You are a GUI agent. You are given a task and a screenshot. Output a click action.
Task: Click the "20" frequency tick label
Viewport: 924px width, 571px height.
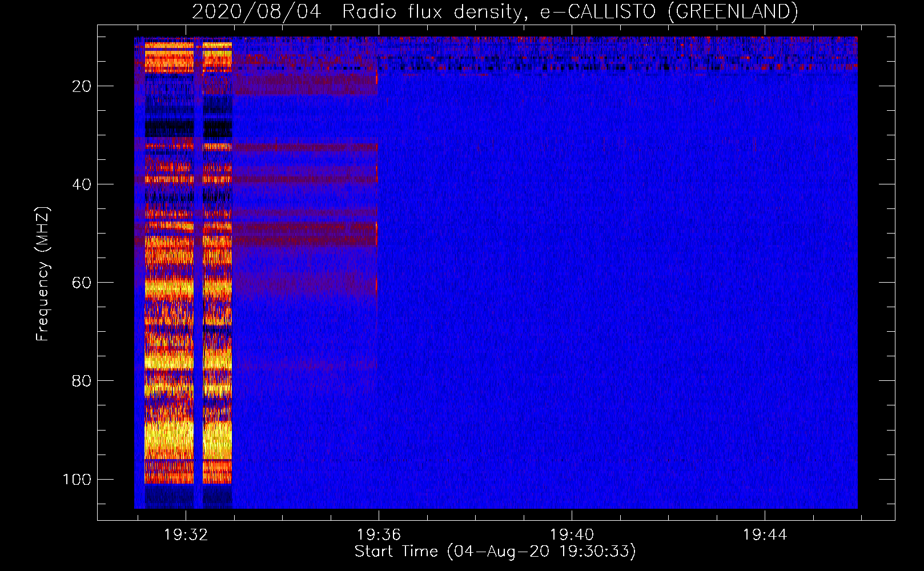point(82,86)
